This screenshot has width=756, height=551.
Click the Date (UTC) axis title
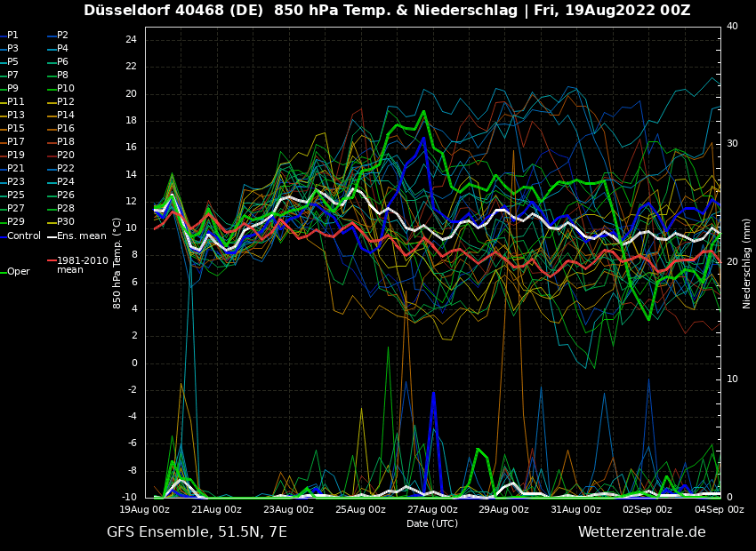click(x=432, y=524)
